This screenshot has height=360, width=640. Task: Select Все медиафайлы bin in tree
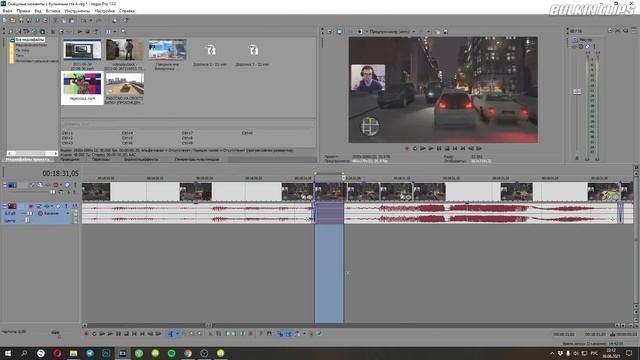click(30, 40)
